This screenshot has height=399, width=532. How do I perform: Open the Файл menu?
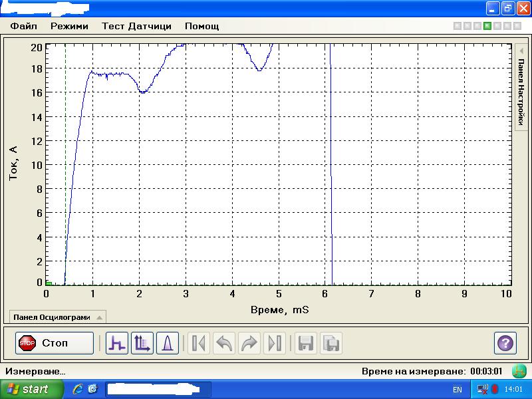tap(23, 27)
